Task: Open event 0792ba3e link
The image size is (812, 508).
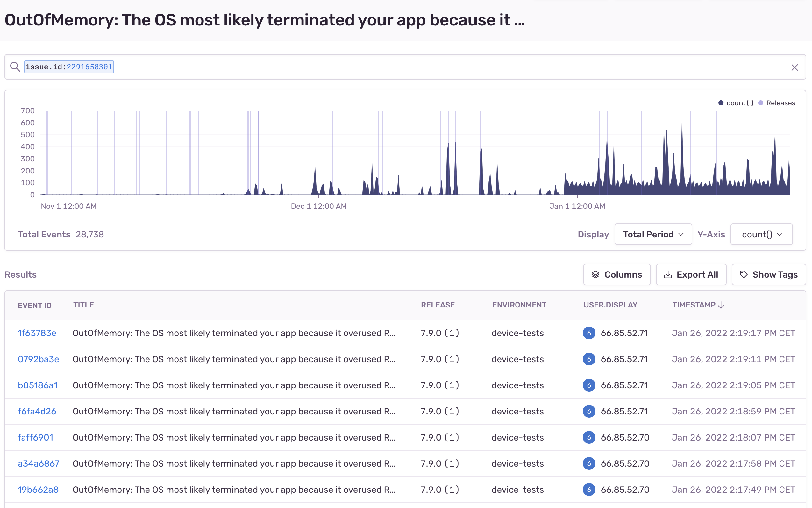Action: [x=38, y=359]
